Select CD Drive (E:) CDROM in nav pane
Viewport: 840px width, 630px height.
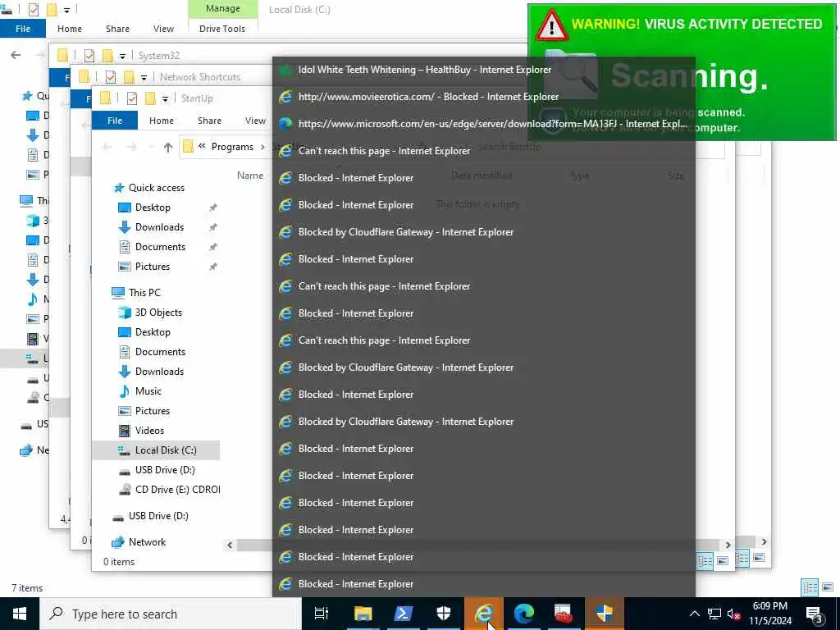click(x=177, y=490)
